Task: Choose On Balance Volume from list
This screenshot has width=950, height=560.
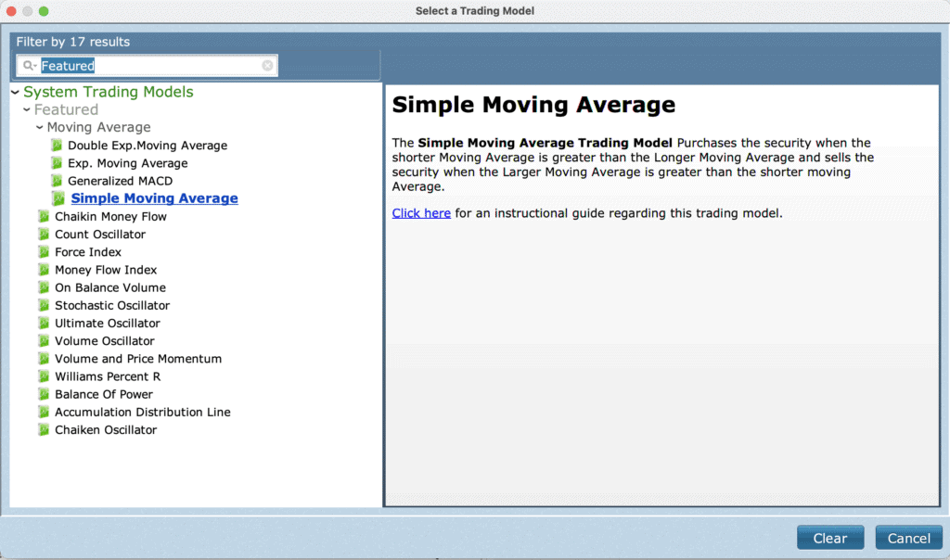Action: click(109, 287)
